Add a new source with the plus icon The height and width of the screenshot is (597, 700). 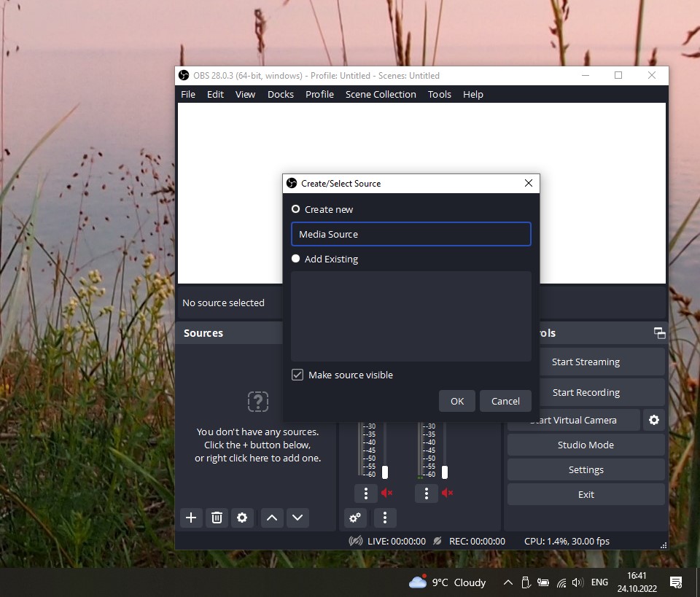click(x=191, y=518)
